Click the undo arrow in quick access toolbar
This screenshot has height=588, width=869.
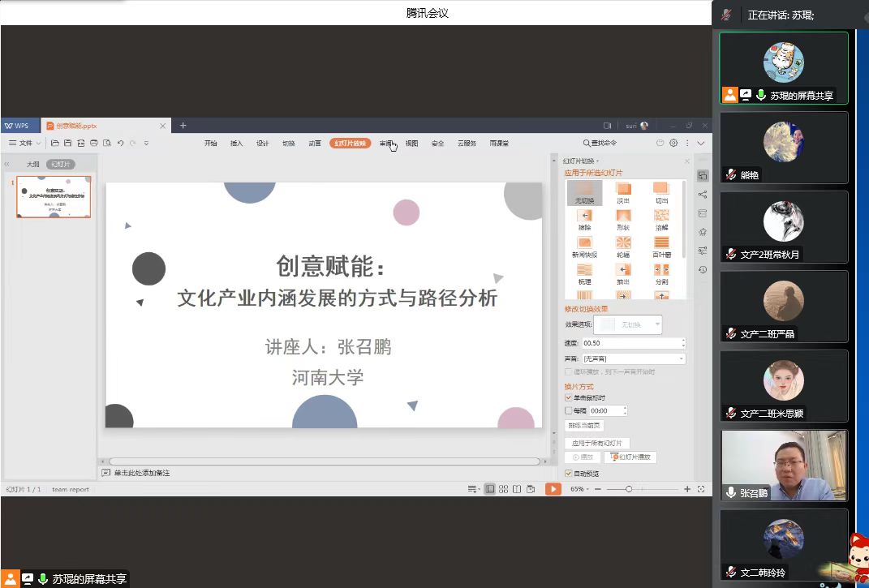120,144
